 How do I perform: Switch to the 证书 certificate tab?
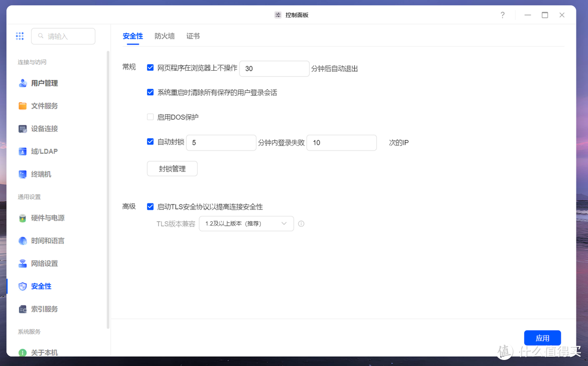coord(193,36)
